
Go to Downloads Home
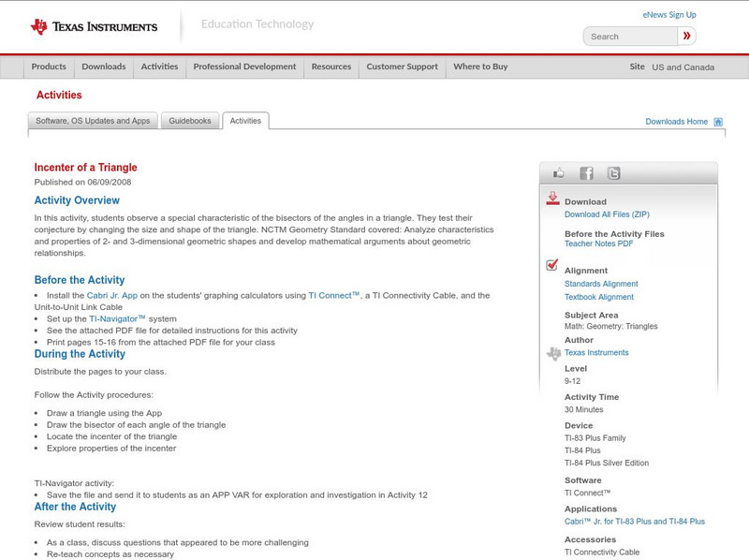click(x=676, y=122)
